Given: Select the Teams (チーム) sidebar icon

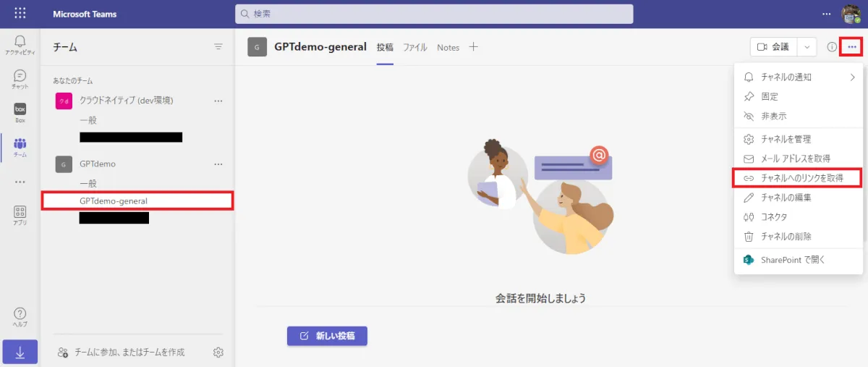Looking at the screenshot, I should [20, 147].
